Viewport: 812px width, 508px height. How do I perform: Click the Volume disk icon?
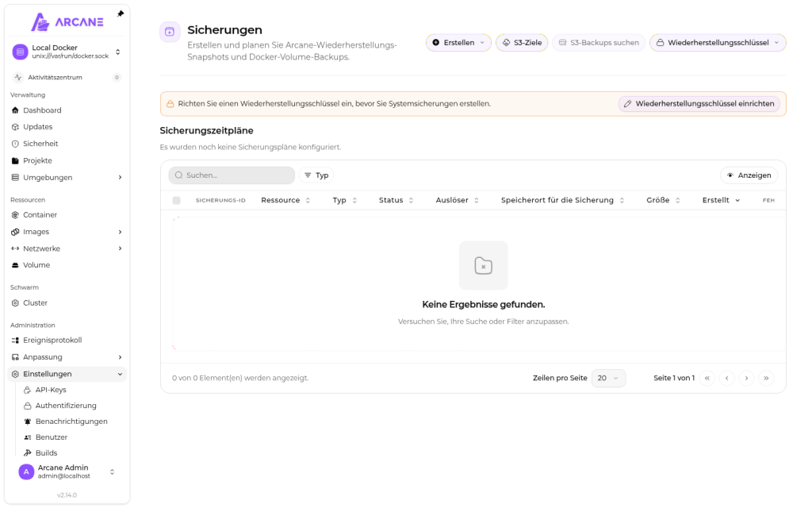point(15,265)
